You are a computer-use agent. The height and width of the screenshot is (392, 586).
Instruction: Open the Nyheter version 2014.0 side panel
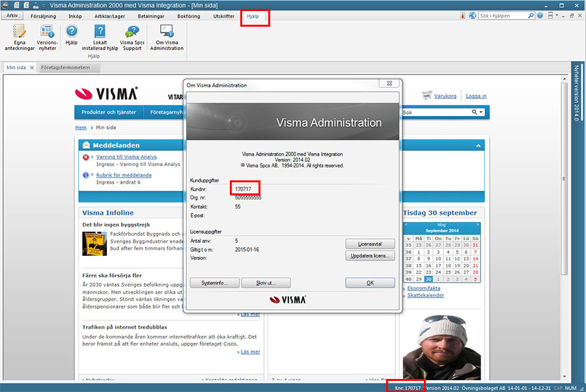pyautogui.click(x=576, y=92)
